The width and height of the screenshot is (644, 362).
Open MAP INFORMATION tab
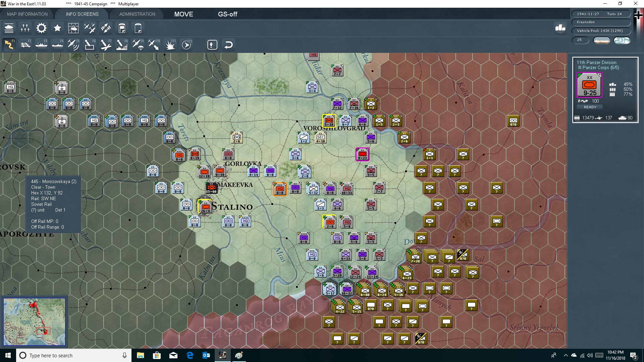coord(27,14)
